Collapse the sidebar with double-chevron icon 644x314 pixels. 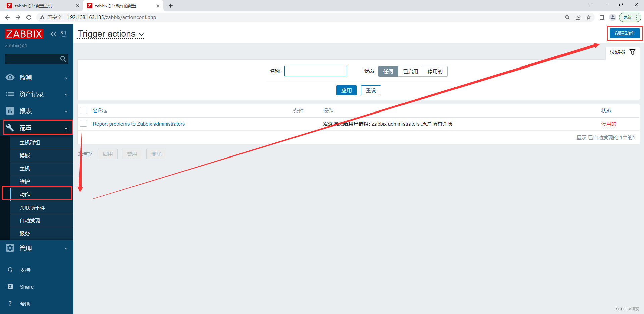53,34
